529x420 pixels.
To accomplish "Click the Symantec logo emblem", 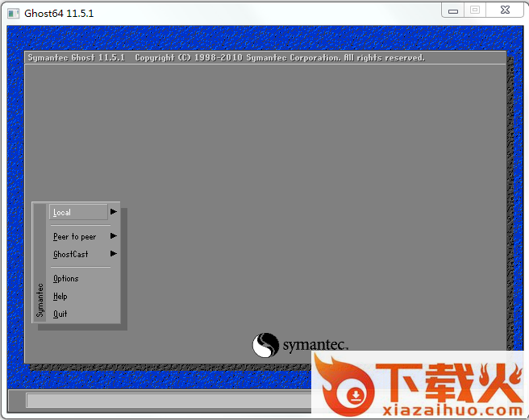I will [266, 345].
